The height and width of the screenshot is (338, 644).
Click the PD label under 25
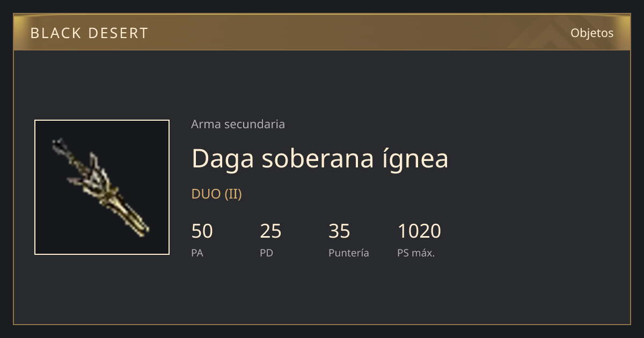(266, 253)
